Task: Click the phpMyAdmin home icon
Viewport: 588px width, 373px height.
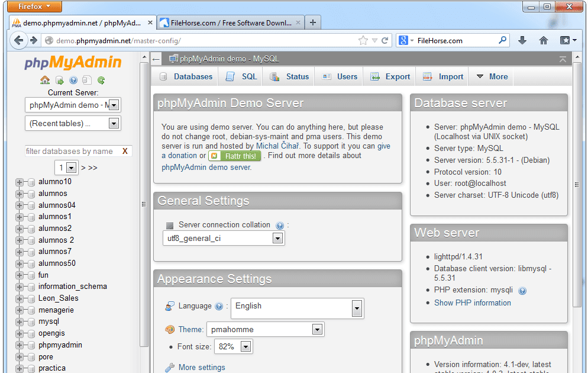Action: click(x=45, y=80)
